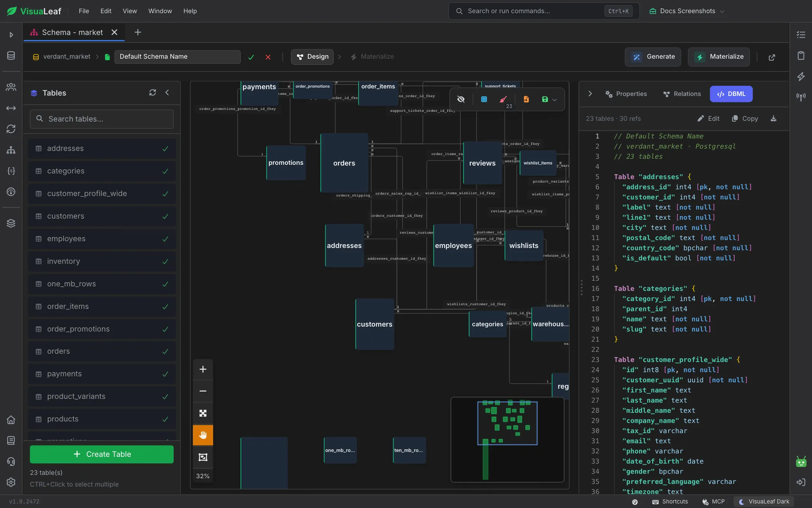
Task: Click zoom in on canvas
Action: [203, 370]
